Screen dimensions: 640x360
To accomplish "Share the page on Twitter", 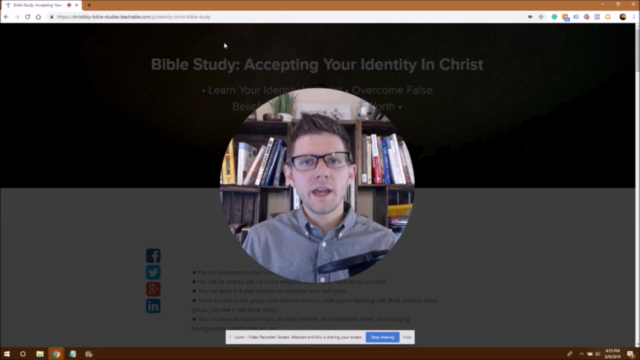I will (x=153, y=272).
